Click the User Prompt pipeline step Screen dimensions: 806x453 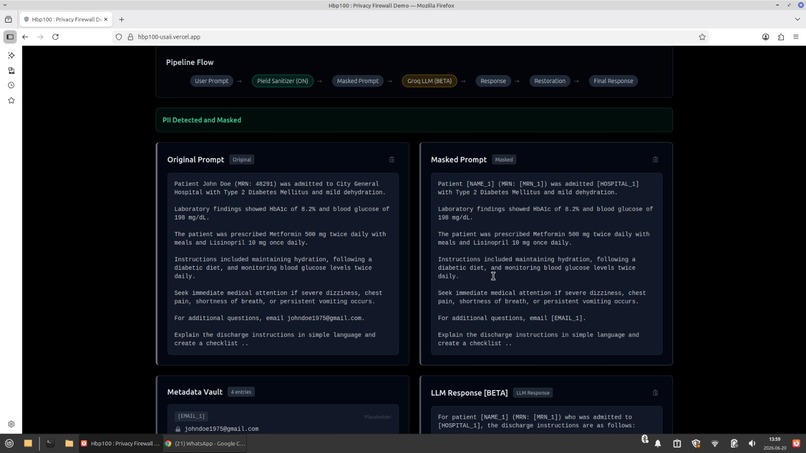coord(211,81)
